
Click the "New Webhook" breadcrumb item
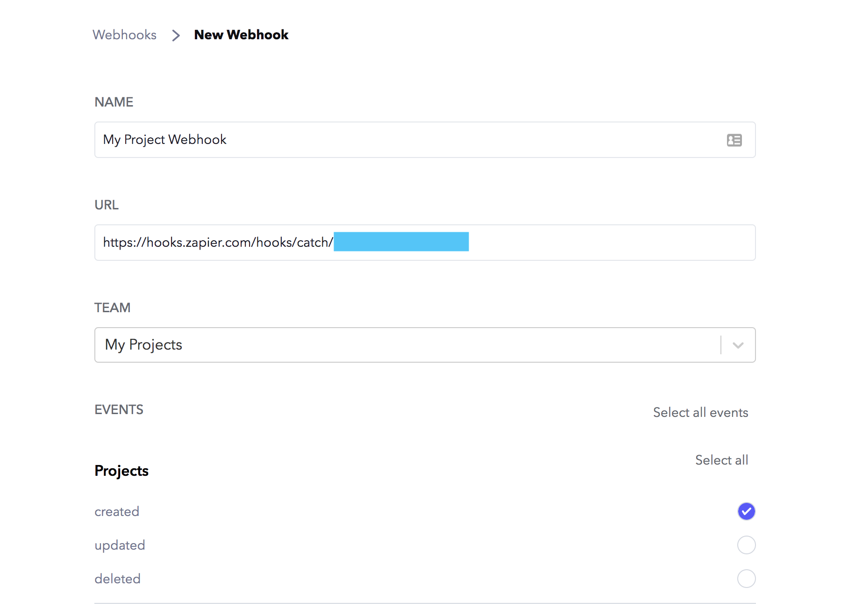click(241, 35)
